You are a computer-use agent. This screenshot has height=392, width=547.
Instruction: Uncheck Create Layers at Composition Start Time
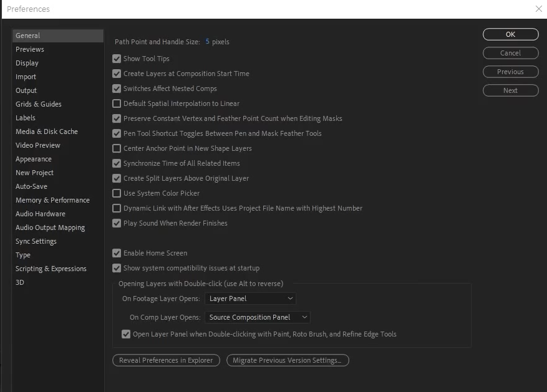(117, 74)
